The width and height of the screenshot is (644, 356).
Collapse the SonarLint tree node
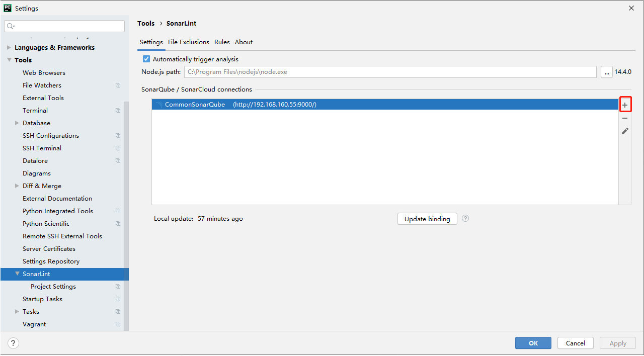pyautogui.click(x=17, y=274)
